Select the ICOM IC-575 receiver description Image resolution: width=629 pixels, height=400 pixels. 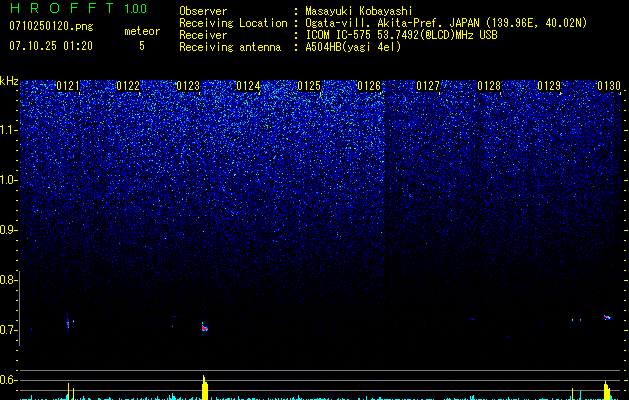[401, 35]
